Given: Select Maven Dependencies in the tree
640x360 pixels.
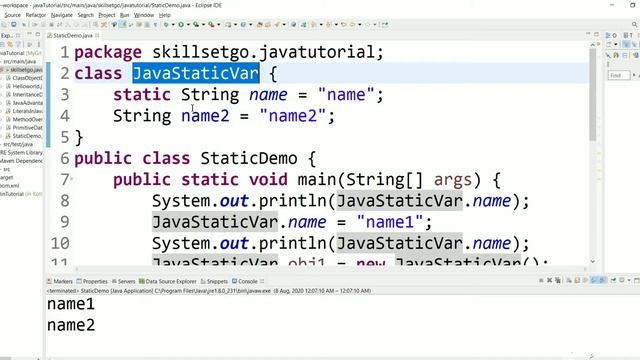Looking at the screenshot, I should 21,161.
